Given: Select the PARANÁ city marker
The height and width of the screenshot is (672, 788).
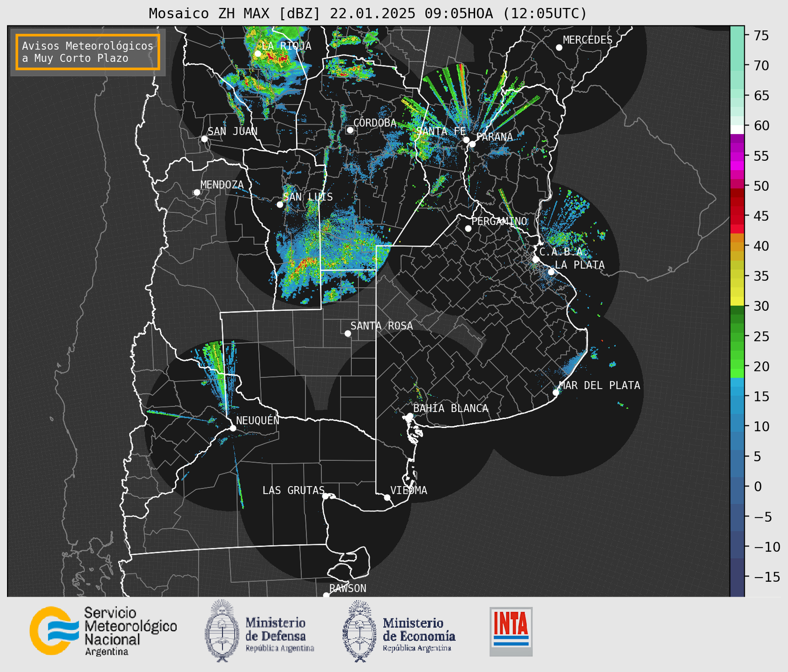Looking at the screenshot, I should click(x=472, y=144).
